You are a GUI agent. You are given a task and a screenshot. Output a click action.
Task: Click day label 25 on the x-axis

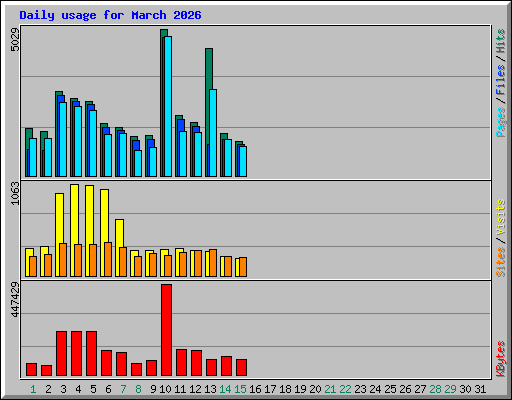click(x=390, y=389)
